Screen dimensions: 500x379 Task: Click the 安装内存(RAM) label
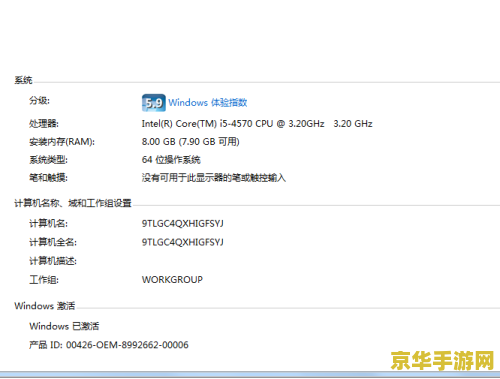coord(62,142)
